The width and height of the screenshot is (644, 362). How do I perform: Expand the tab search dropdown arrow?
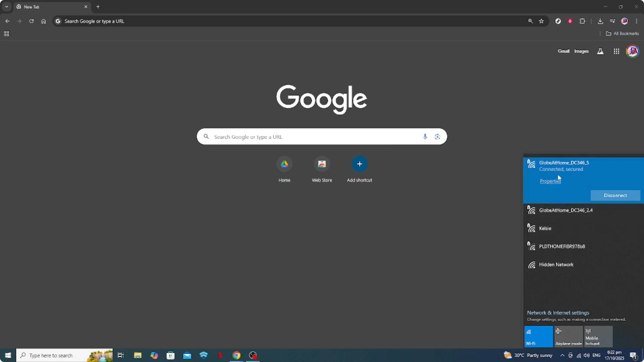[6, 7]
